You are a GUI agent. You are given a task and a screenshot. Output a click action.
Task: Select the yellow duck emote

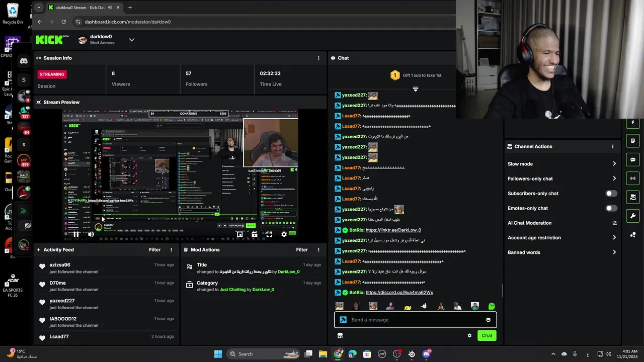[x=408, y=307]
